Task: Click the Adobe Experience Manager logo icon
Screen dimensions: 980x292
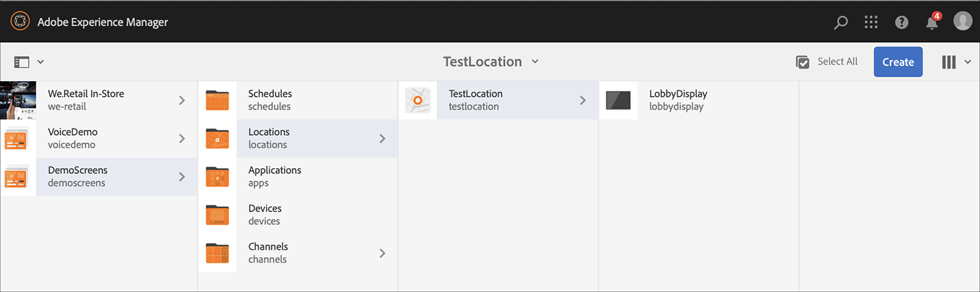Action: [x=20, y=22]
